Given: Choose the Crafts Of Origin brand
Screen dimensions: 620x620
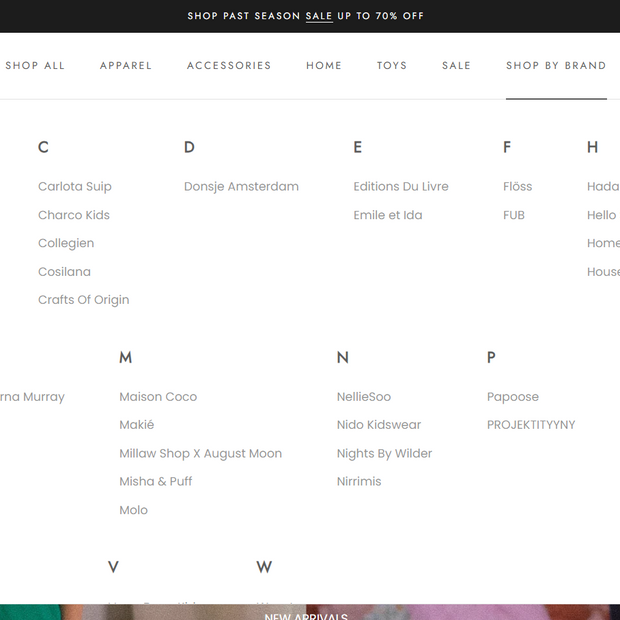Looking at the screenshot, I should (84, 300).
